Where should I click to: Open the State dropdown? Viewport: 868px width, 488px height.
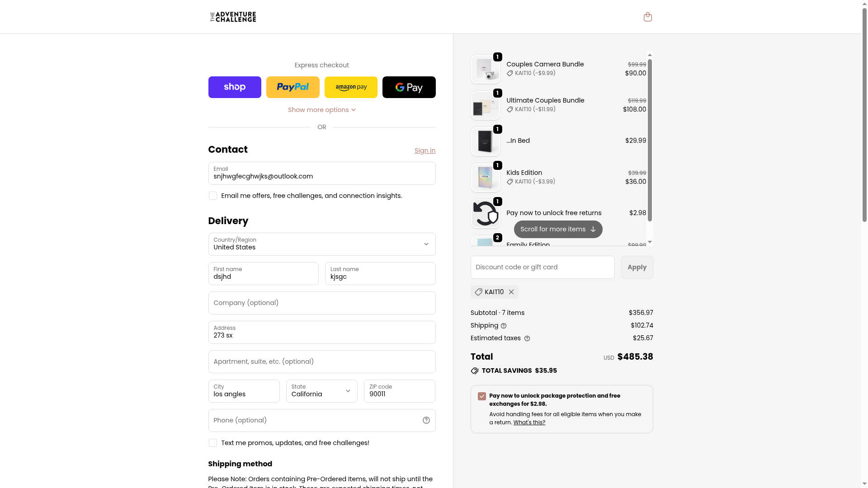click(x=321, y=391)
